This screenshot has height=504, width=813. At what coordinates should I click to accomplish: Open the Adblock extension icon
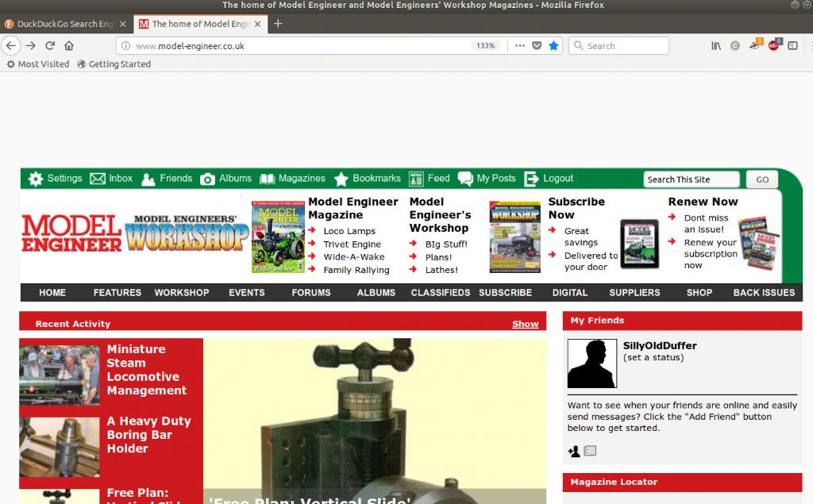(773, 45)
